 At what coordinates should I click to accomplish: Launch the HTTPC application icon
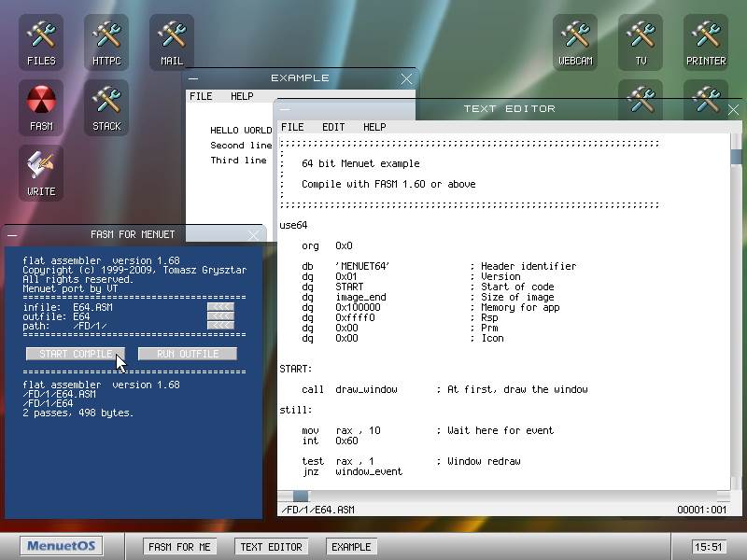click(x=106, y=42)
